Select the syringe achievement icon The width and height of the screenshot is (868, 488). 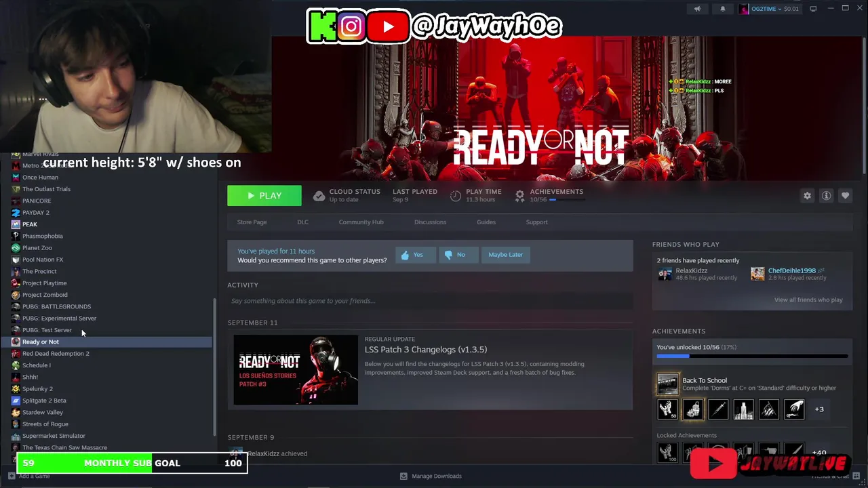[x=718, y=409]
